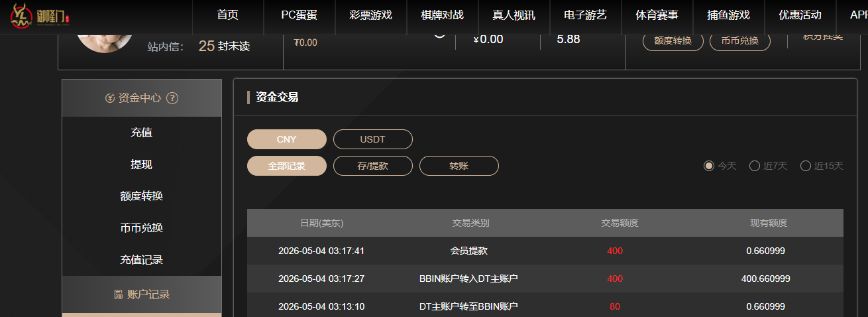This screenshot has width=868, height=317.
Task: Click the 币币兑换 button in the header
Action: click(x=739, y=40)
